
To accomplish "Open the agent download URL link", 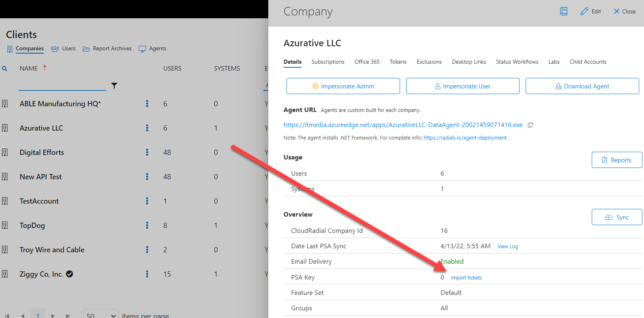I will pyautogui.click(x=403, y=125).
